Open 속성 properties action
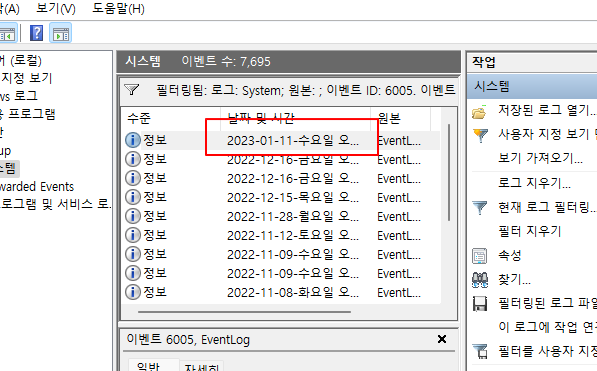The width and height of the screenshot is (597, 371). coord(509,255)
